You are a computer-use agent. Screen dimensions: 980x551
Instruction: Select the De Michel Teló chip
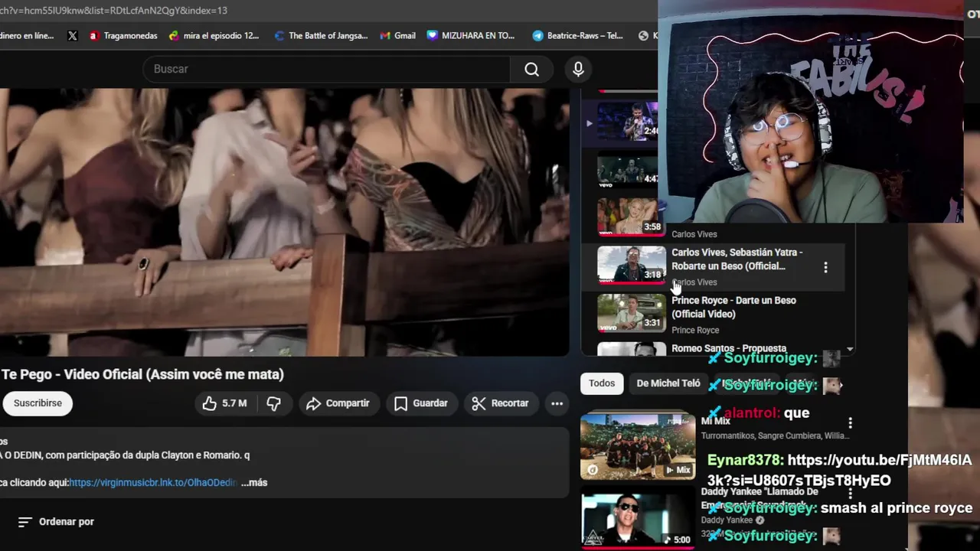(x=668, y=383)
